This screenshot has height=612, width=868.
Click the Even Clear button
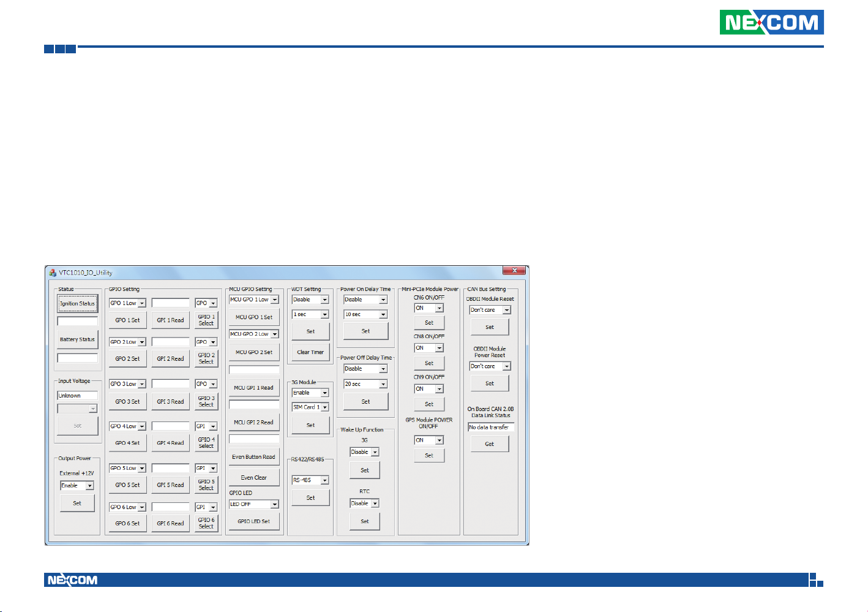point(254,477)
